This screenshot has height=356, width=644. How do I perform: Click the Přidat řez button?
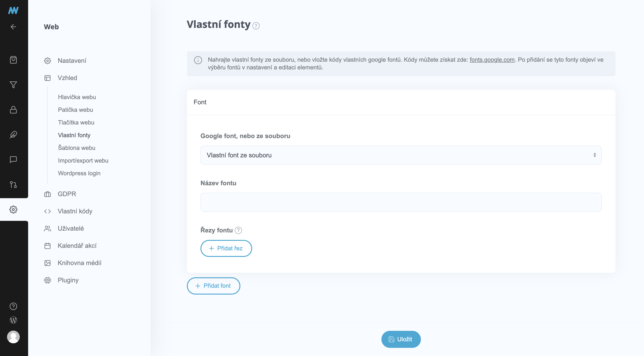pos(226,248)
